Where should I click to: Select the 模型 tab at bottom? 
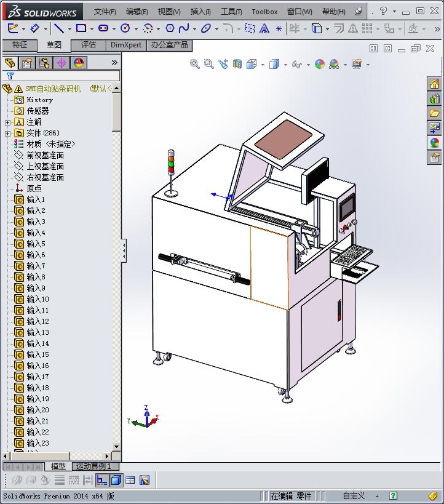coord(58,466)
